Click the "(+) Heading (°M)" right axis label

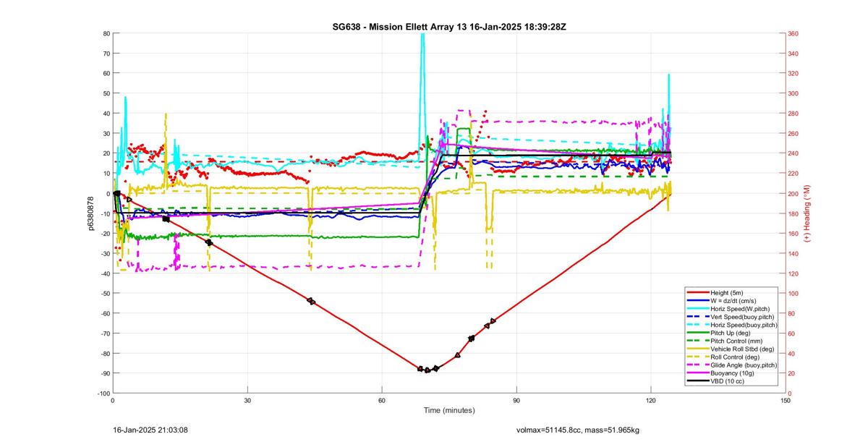(x=807, y=213)
